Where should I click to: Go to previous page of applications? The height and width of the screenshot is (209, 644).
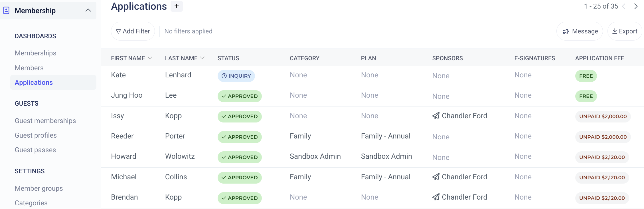click(x=624, y=6)
